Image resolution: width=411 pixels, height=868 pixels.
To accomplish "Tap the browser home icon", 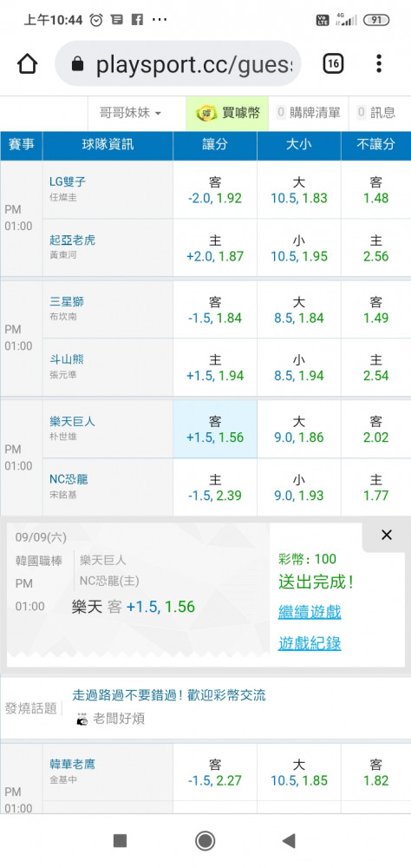I will (27, 64).
